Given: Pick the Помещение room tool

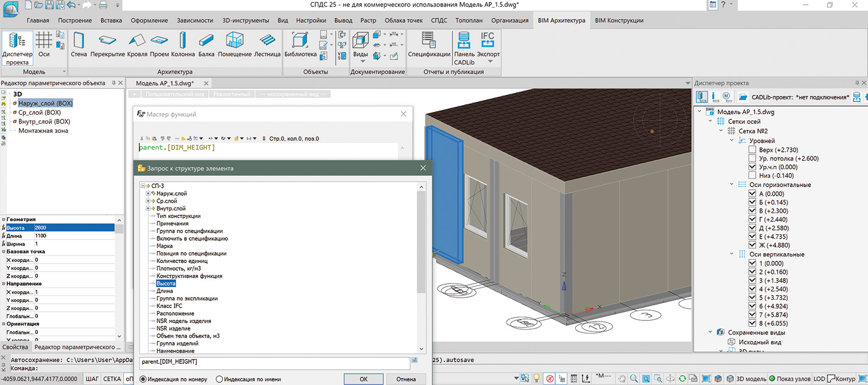Looking at the screenshot, I should coord(234,44).
